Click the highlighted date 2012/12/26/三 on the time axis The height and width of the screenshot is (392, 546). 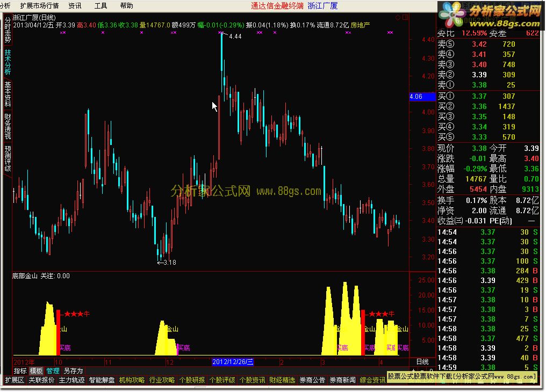pyautogui.click(x=233, y=362)
